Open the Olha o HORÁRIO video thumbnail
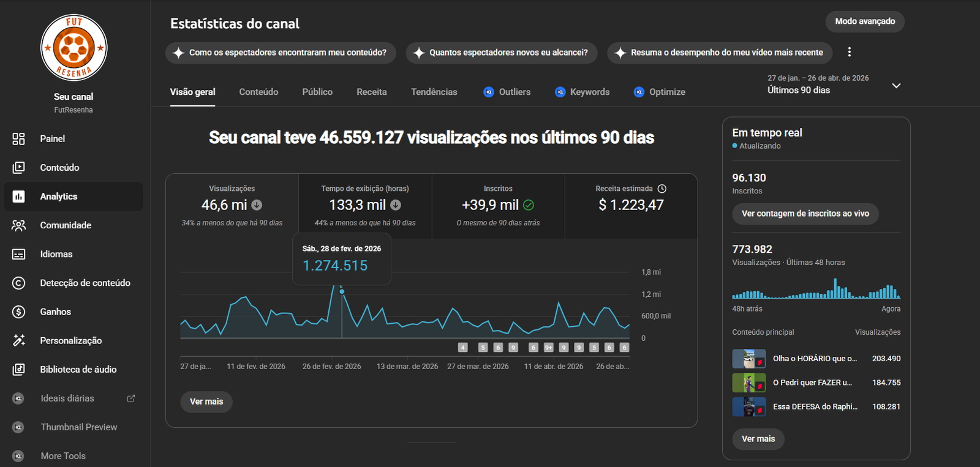Image resolution: width=980 pixels, height=467 pixels. click(x=748, y=359)
